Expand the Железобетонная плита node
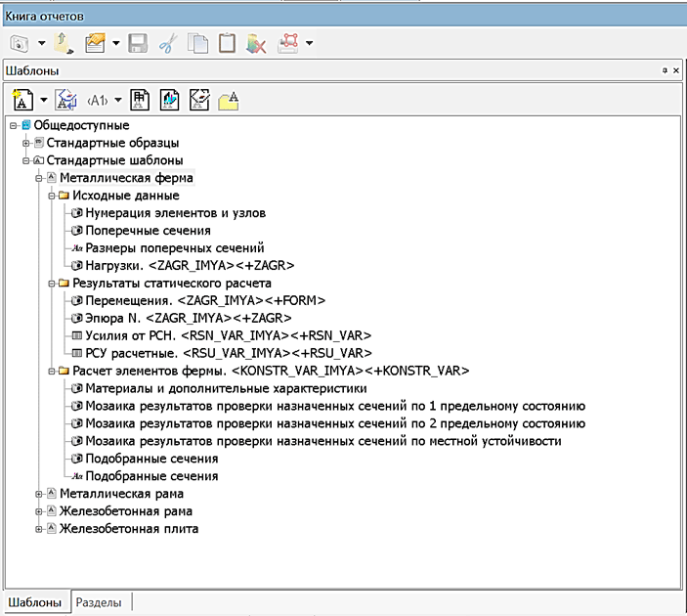Viewport: 687px width, 616px height. 40,529
